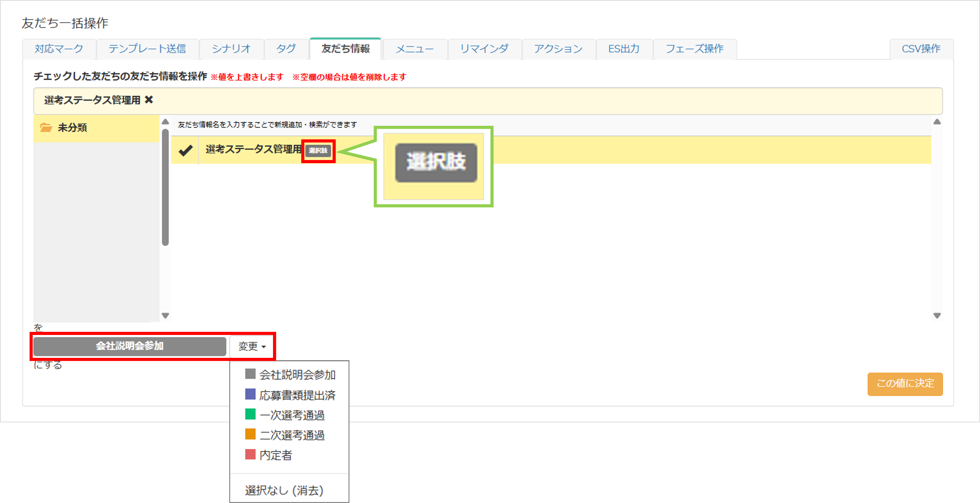Click right panel scroll down arrow

937,315
